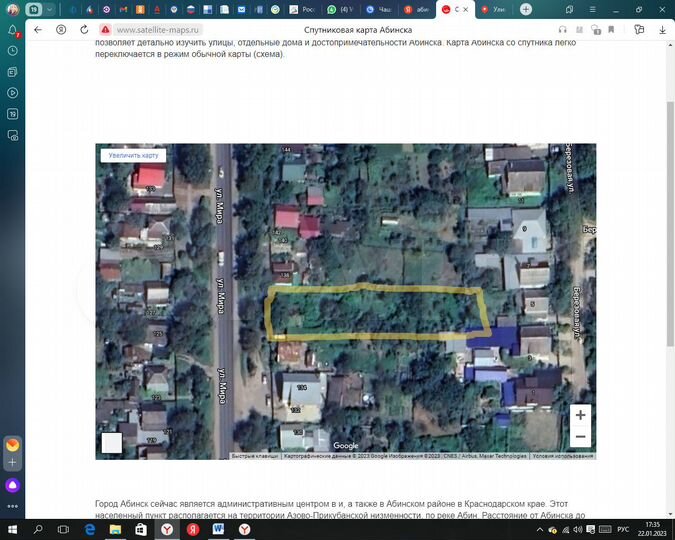Open the Word app on the taskbar
Image resolution: width=675 pixels, height=540 pixels.
tap(218, 529)
